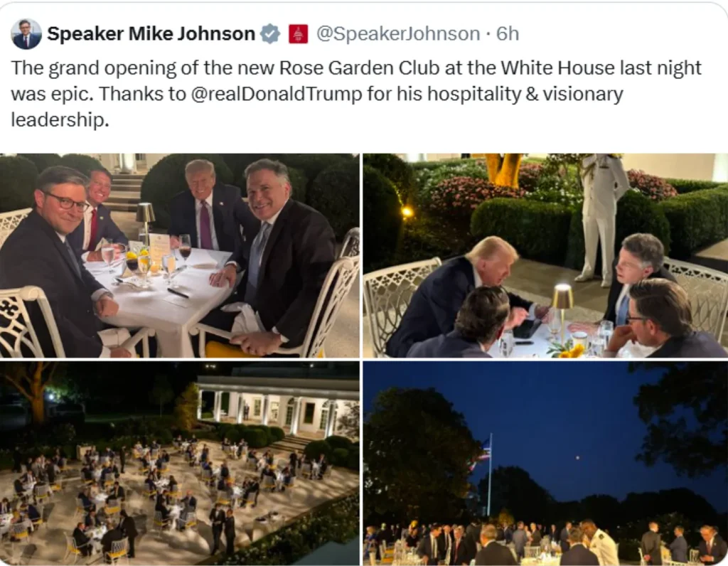The width and height of the screenshot is (728, 566).
Task: Open the dinner table group photo
Action: click(180, 255)
